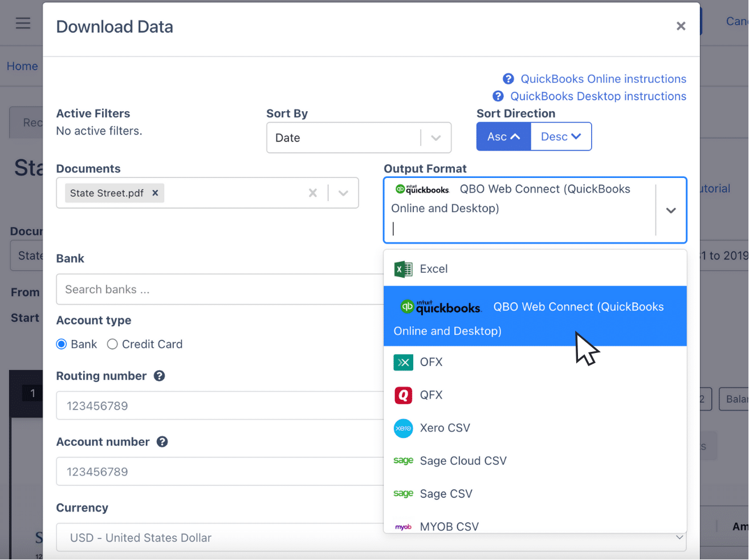Focus the Routing number input field
The height and width of the screenshot is (560, 749).
(x=220, y=406)
